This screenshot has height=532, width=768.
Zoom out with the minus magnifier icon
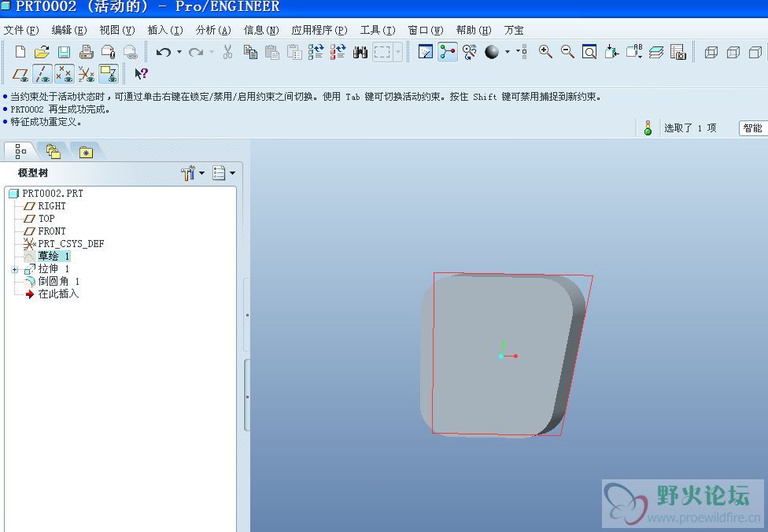point(567,51)
